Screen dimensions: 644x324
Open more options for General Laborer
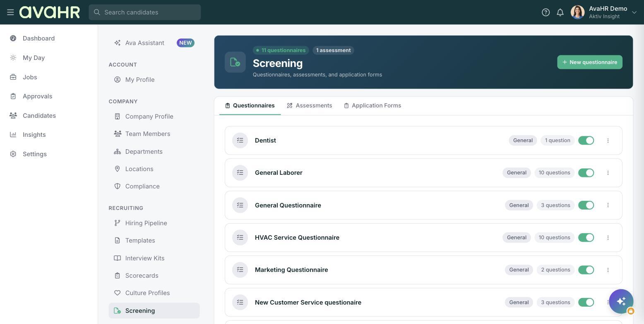click(608, 173)
